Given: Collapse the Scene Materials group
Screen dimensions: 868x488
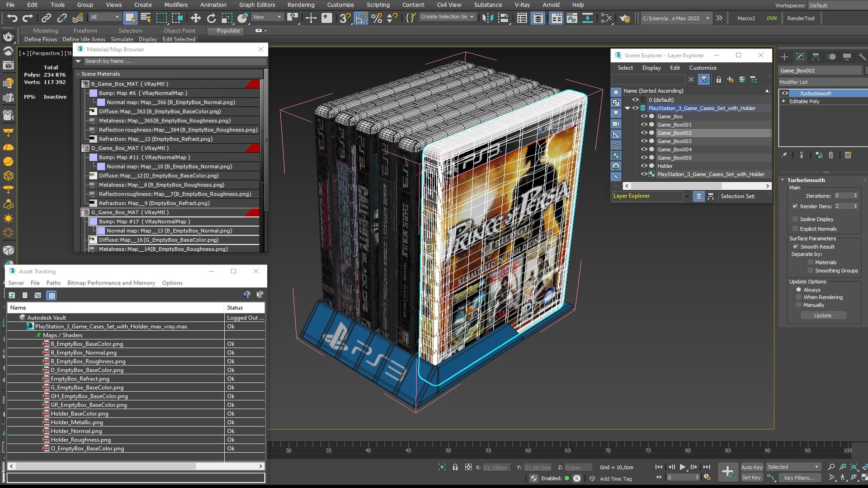Looking at the screenshot, I should 78,74.
